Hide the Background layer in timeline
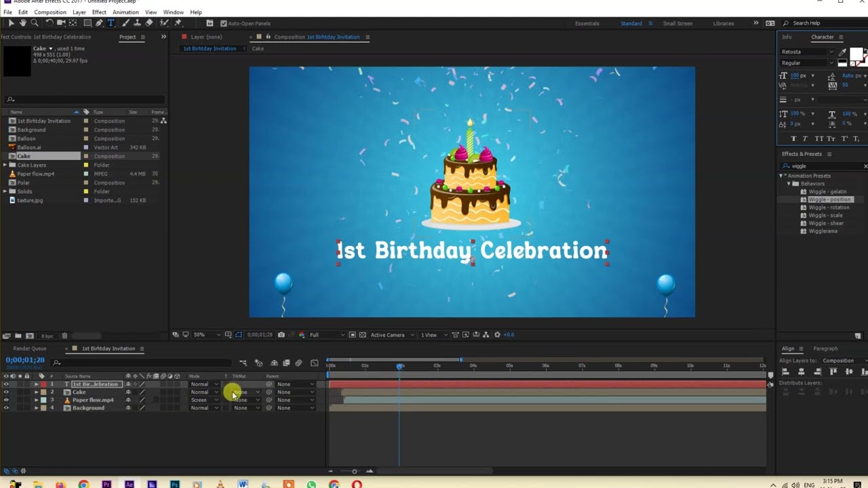 (6, 408)
